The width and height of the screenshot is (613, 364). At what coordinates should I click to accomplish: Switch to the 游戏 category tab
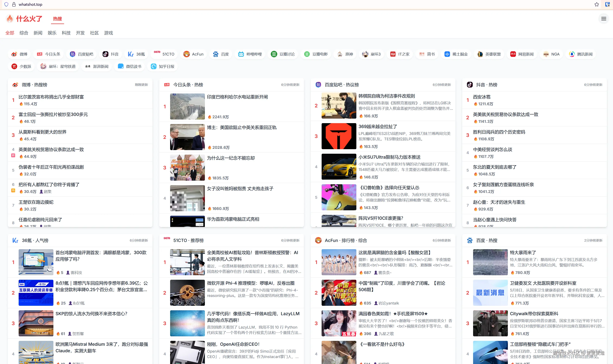coord(108,33)
